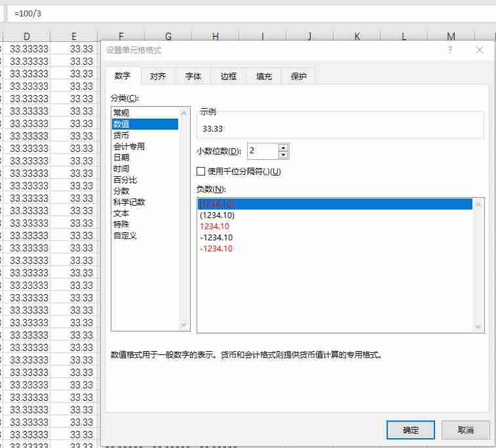
Task: Enable the thousands separator checkbox
Action: coord(200,172)
